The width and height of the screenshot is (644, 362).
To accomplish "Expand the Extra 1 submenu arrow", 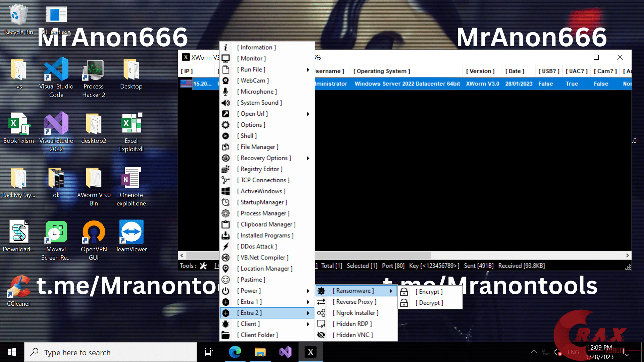I will tap(308, 302).
